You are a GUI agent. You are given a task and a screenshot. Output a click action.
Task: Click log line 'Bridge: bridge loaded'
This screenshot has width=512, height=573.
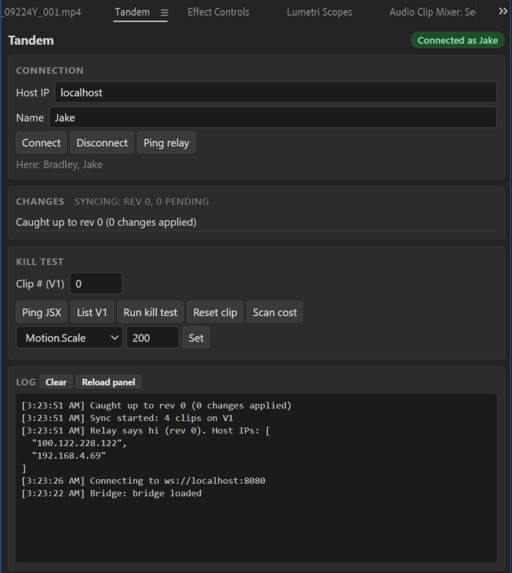tap(111, 493)
